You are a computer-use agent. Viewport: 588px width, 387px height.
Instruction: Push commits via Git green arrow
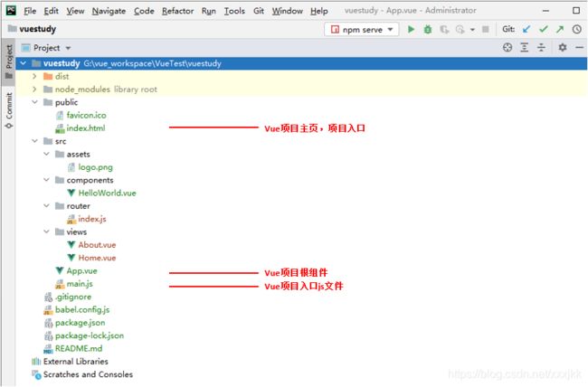[x=560, y=29]
